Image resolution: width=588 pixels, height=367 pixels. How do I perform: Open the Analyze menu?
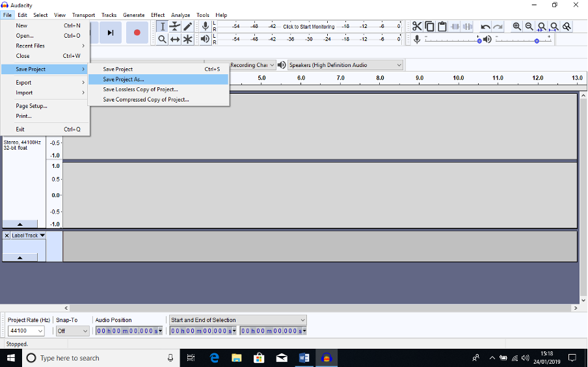[x=180, y=15]
